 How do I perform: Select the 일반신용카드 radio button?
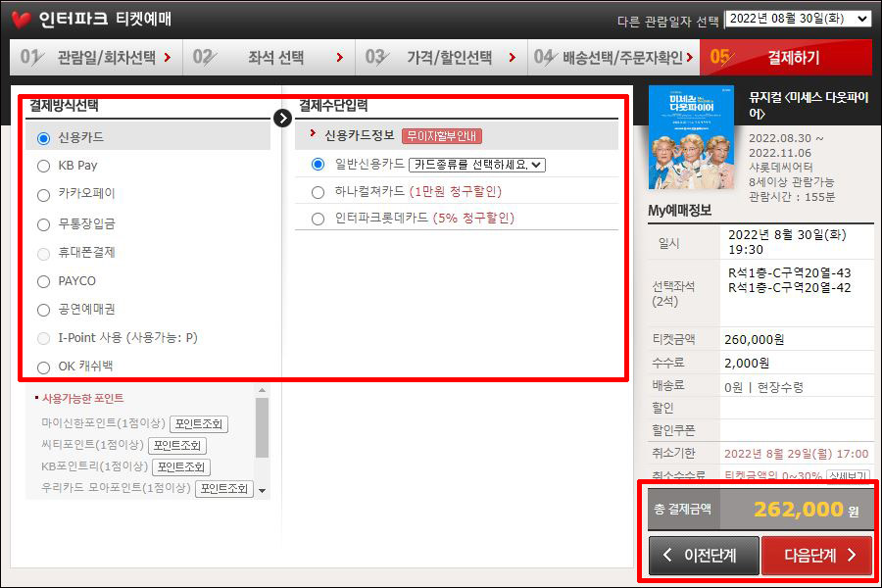[318, 165]
